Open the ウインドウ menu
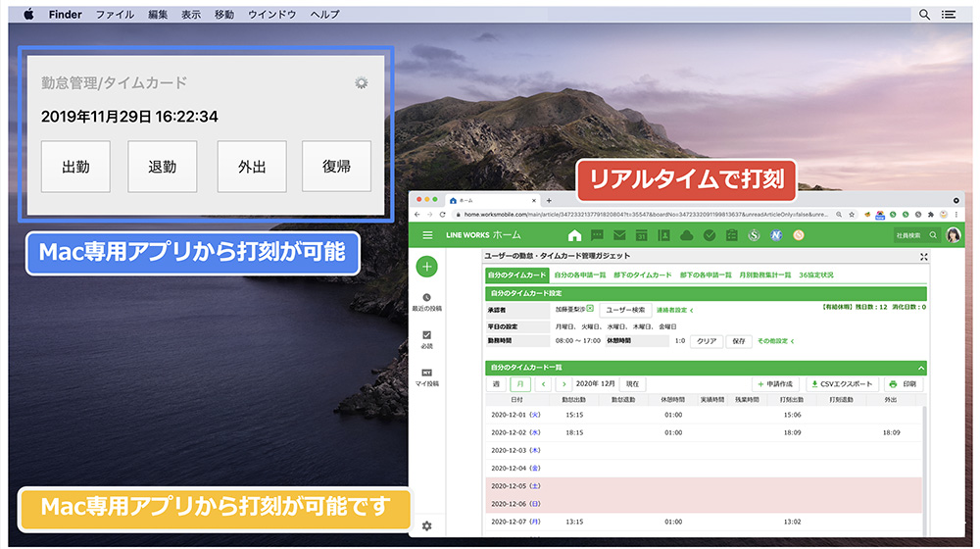980x549 pixels. pyautogui.click(x=271, y=15)
